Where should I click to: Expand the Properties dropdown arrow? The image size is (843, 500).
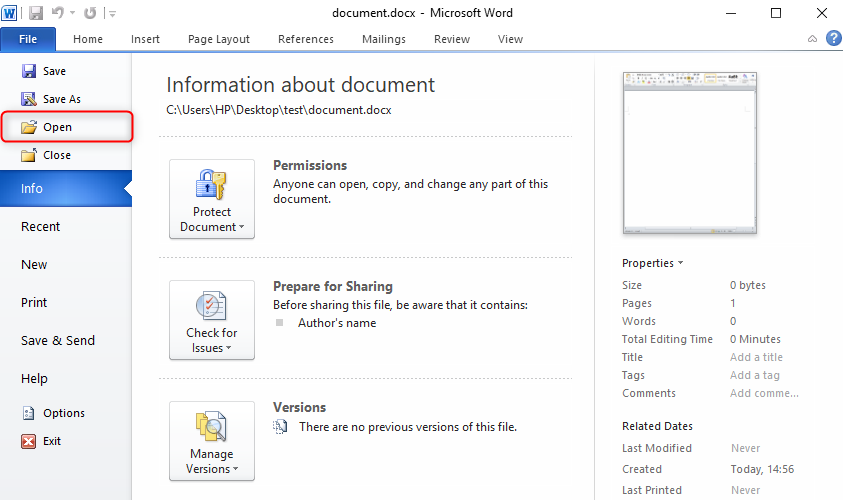coord(680,263)
